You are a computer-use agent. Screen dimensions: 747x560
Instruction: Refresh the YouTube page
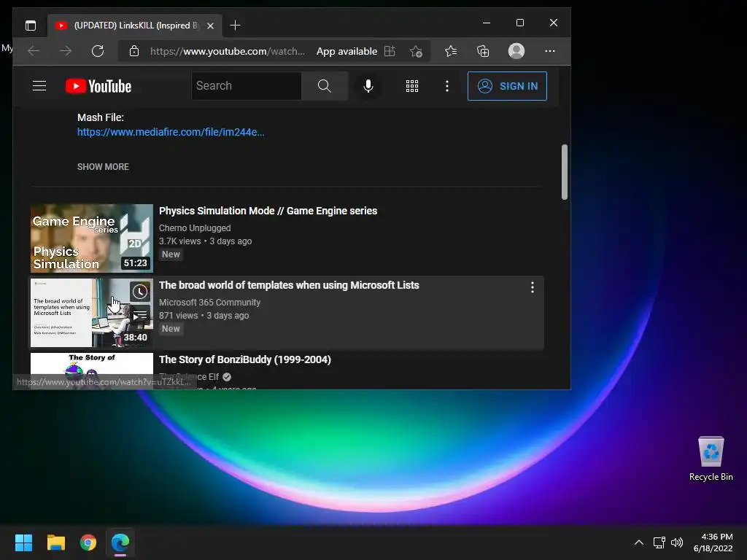click(x=98, y=51)
